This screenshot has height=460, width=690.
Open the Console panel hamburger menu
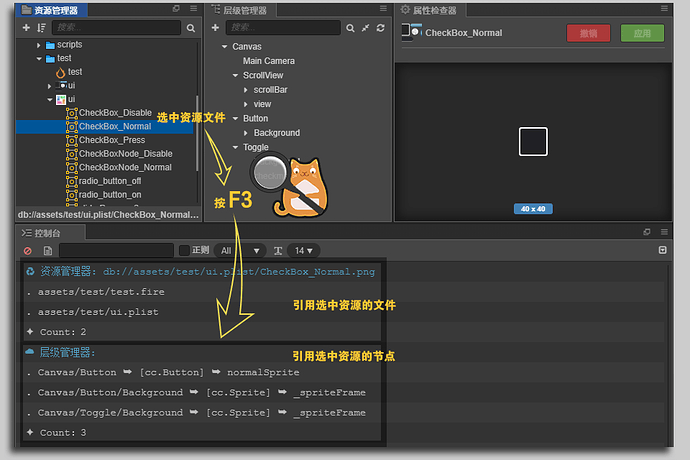click(664, 232)
